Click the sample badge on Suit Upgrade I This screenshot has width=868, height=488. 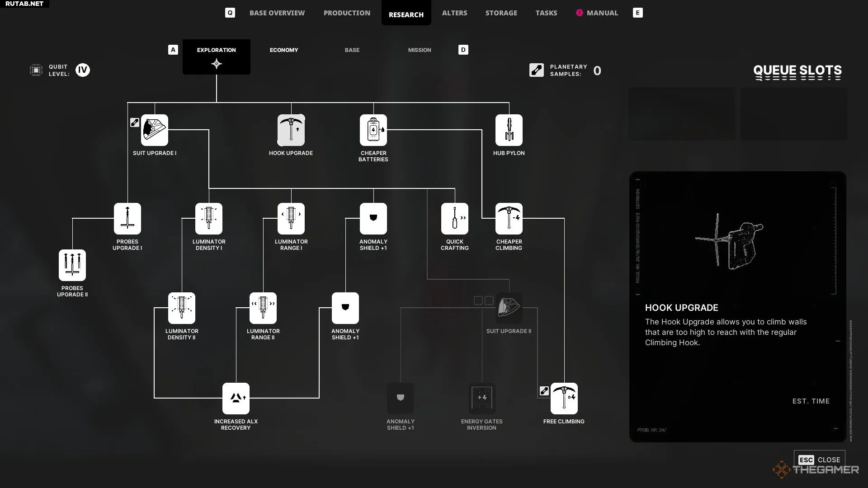point(135,122)
